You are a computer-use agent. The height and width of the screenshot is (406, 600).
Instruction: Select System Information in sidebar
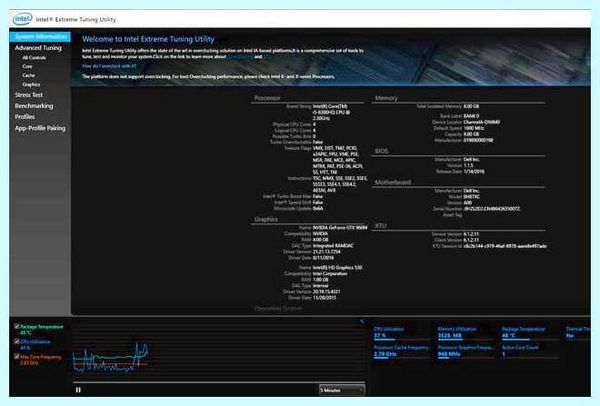pos(41,37)
